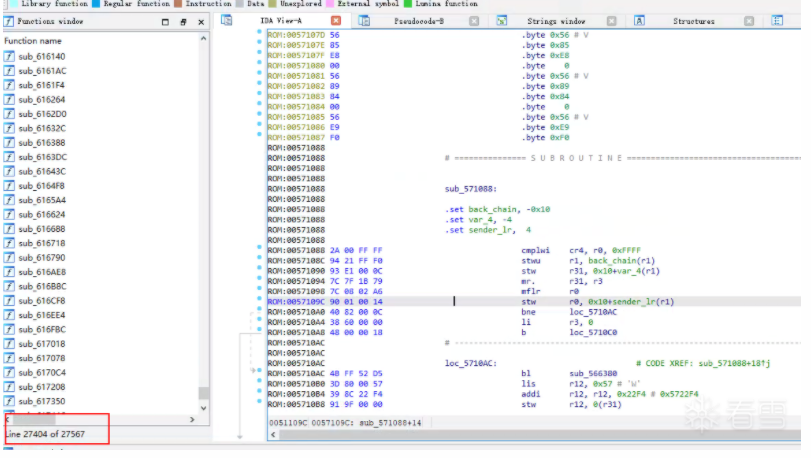Click the breakpoint dot at ROM:00571088 cmplwi

[x=259, y=248]
